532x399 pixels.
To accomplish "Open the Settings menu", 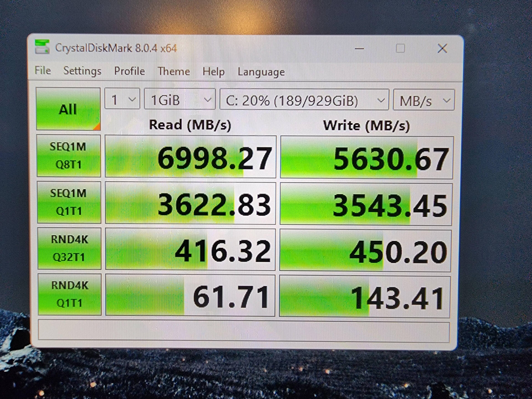I will (82, 71).
